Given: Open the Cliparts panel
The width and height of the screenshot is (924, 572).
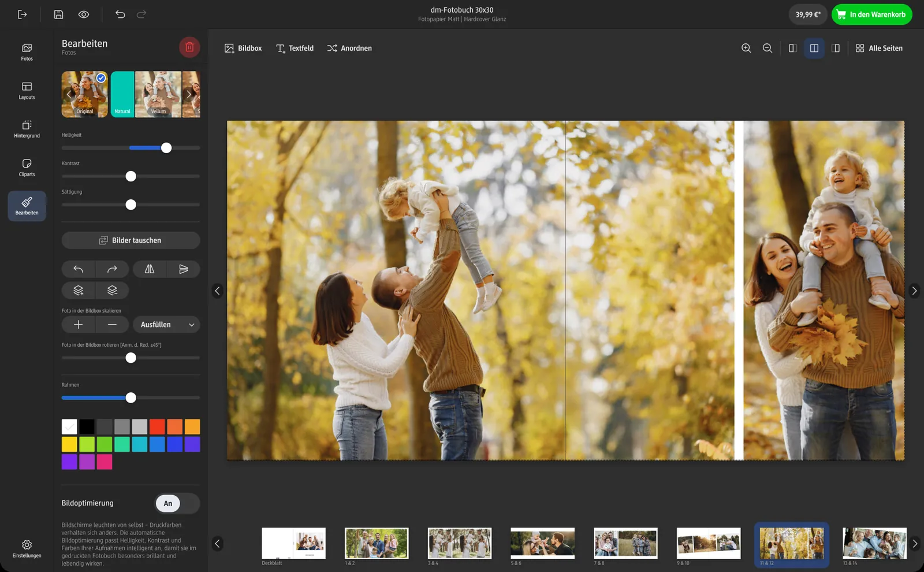Looking at the screenshot, I should [x=27, y=168].
